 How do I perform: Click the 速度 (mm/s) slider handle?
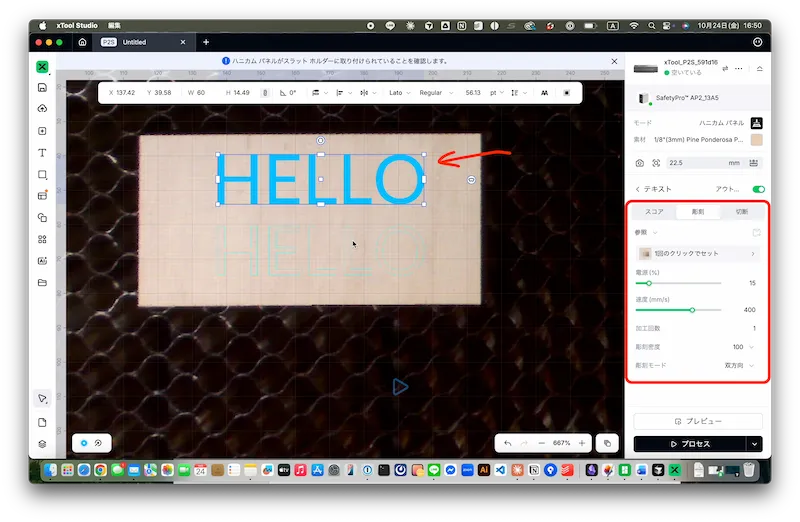(692, 310)
